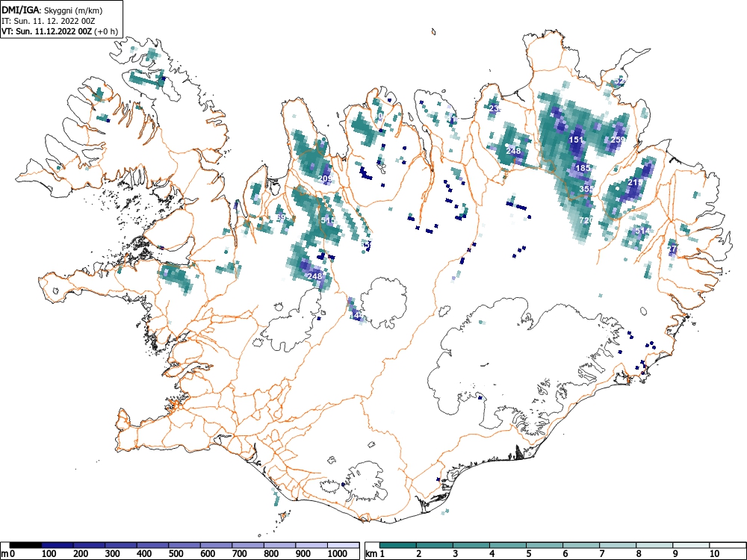
Task: Pick the 800–900 m legend swatch
Action: pyautogui.click(x=280, y=545)
